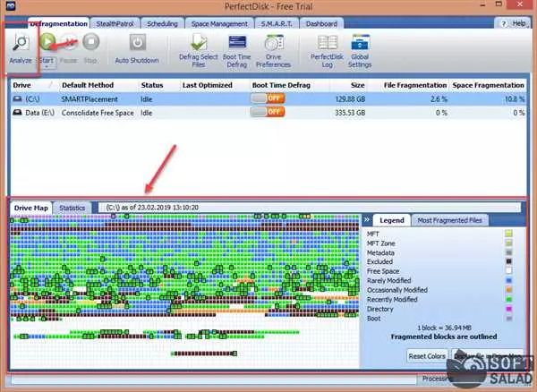Image resolution: width=537 pixels, height=392 pixels.
Task: Click the MFT Zone color swatch
Action: (508, 243)
